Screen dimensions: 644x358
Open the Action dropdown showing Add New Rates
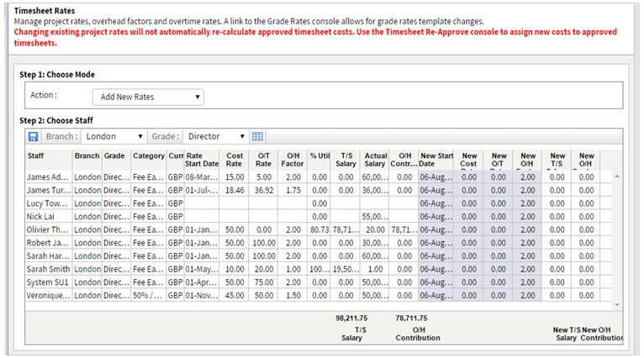pos(148,97)
